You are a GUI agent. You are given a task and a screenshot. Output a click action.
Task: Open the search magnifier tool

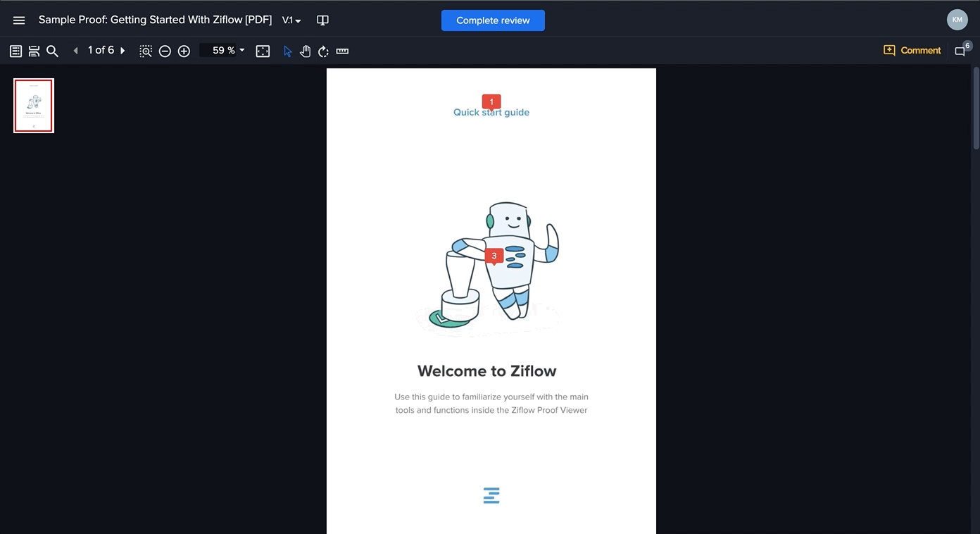52,51
